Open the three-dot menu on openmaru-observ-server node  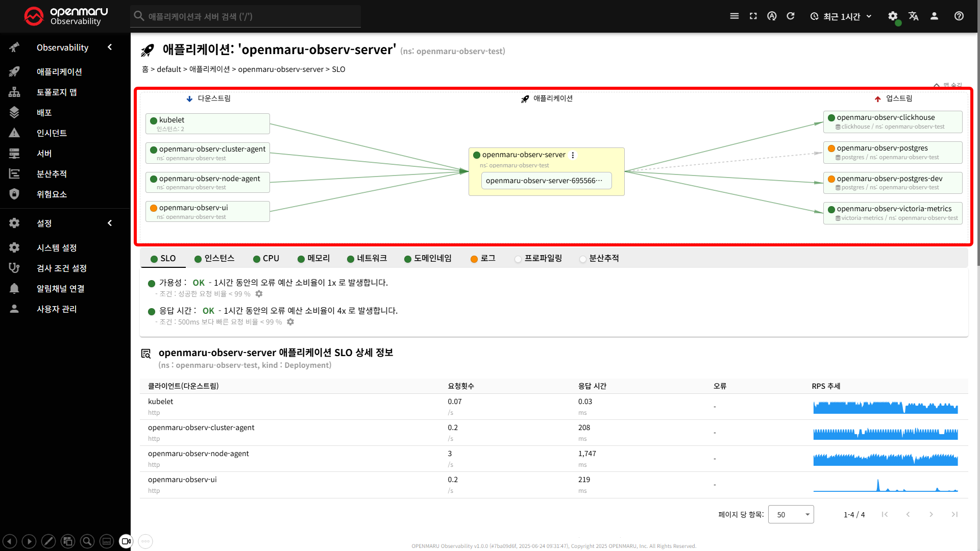point(573,155)
